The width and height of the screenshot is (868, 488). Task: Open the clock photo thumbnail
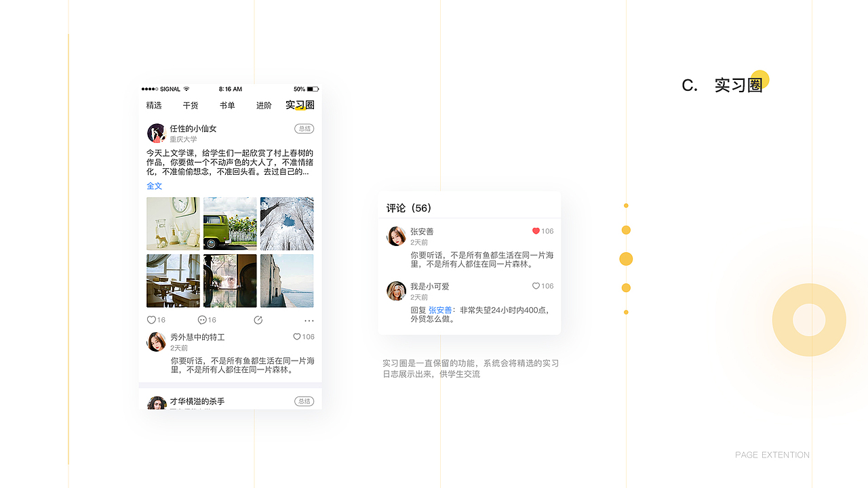tap(173, 224)
